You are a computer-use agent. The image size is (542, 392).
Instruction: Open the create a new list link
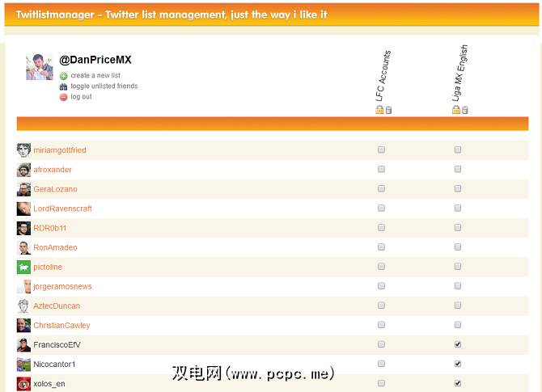coord(95,75)
